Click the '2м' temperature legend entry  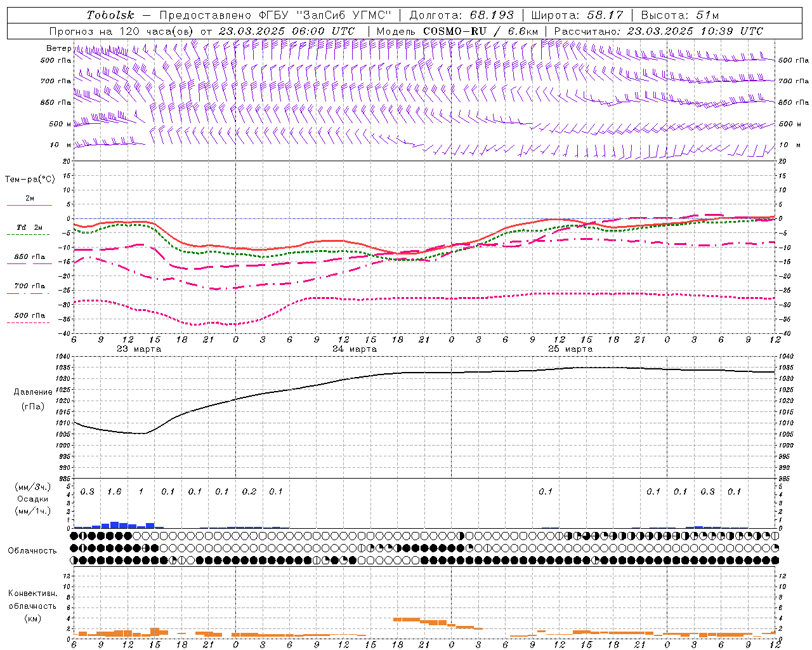coord(30,198)
